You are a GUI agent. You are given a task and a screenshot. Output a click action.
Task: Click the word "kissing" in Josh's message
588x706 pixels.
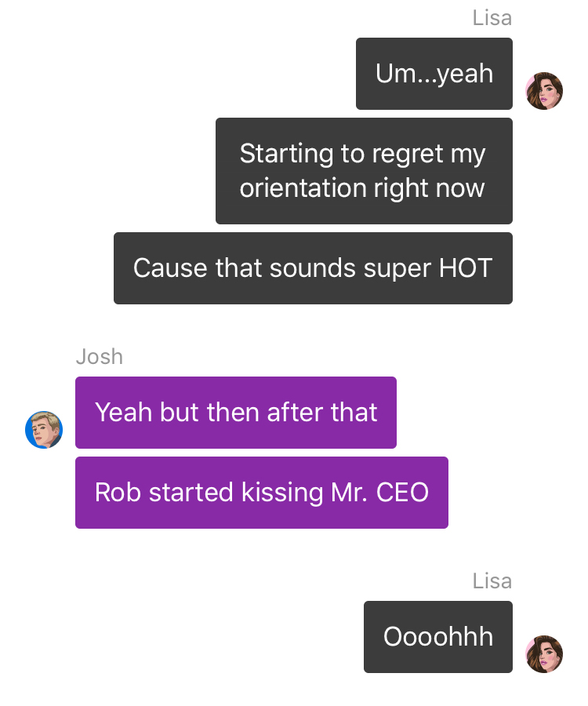tap(282, 493)
